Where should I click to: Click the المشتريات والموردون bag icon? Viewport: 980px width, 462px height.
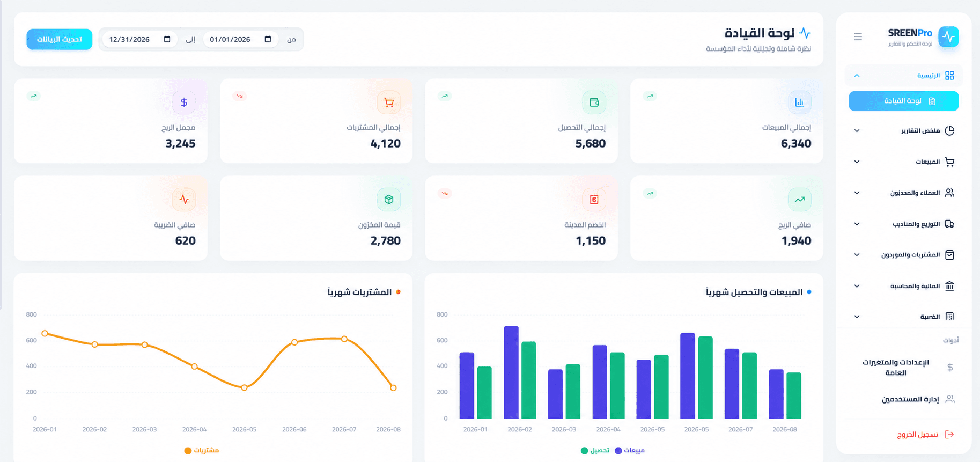click(949, 255)
